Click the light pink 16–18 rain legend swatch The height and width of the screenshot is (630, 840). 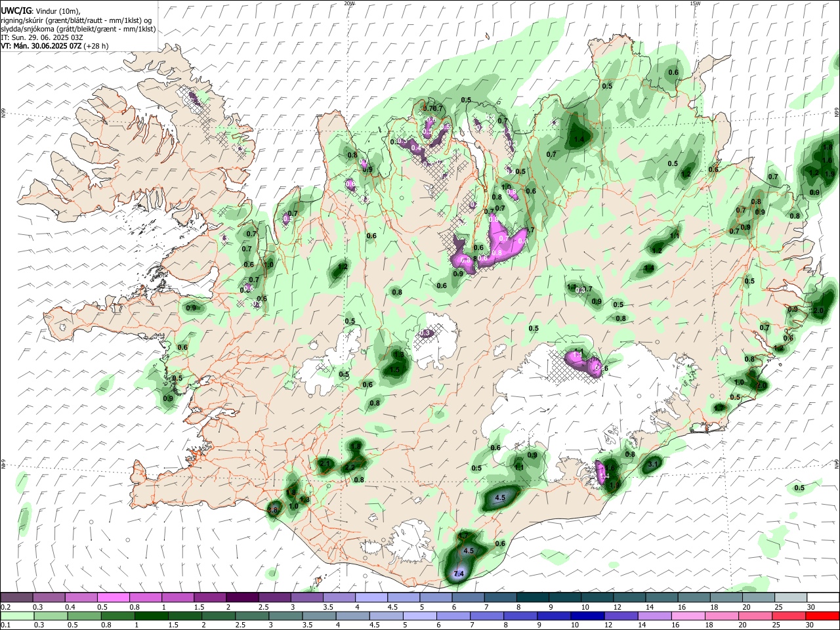(688, 616)
